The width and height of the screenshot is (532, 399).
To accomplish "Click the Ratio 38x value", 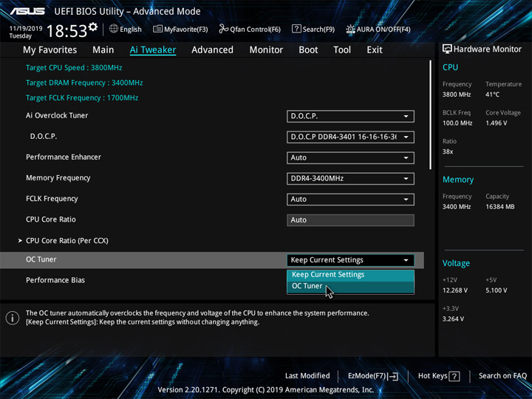I will [448, 151].
